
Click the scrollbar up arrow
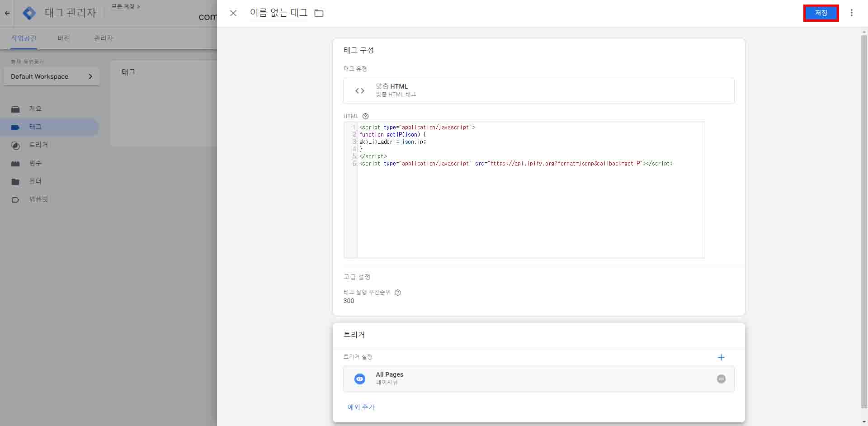(864, 32)
